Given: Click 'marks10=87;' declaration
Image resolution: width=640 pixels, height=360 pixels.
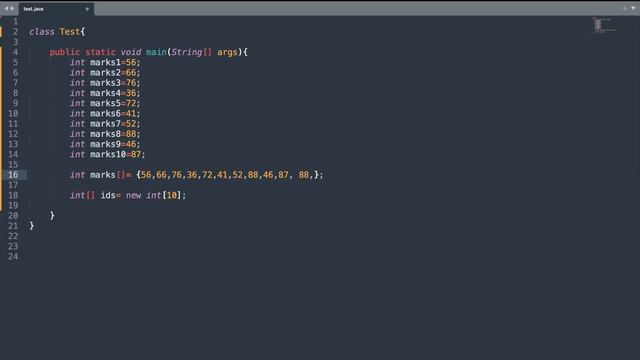Looking at the screenshot, I should [x=118, y=154].
